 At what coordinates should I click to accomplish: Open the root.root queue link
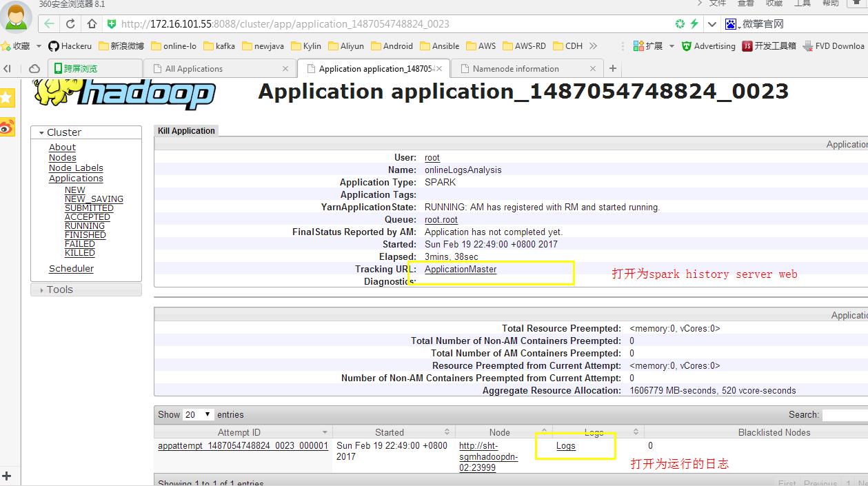tap(441, 219)
